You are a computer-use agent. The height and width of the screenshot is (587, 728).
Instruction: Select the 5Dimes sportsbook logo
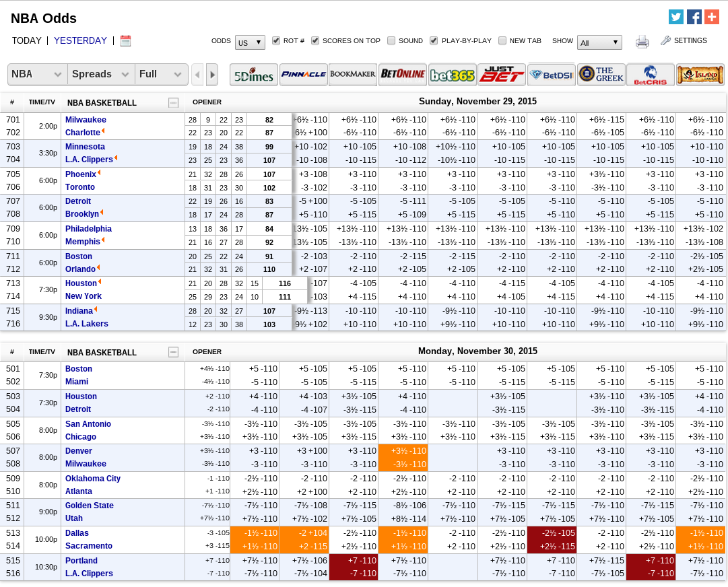coord(253,75)
